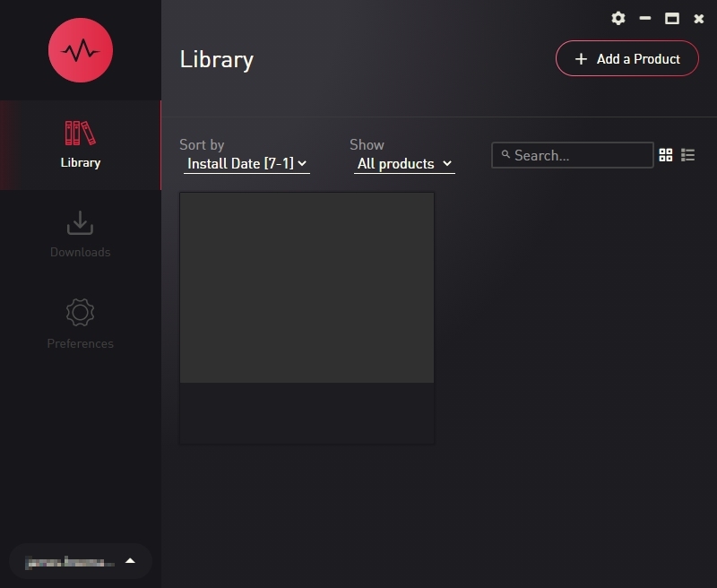Minimize the application window
The height and width of the screenshot is (588, 717).
point(645,18)
